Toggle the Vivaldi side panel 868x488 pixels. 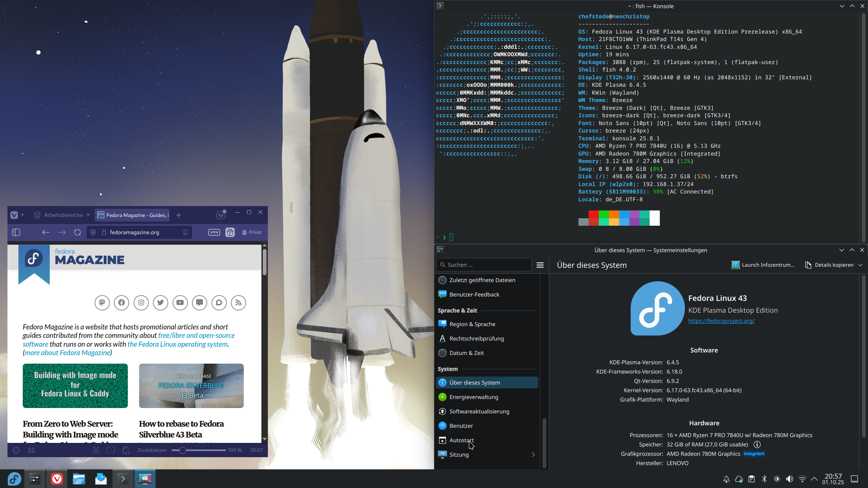[x=16, y=232]
